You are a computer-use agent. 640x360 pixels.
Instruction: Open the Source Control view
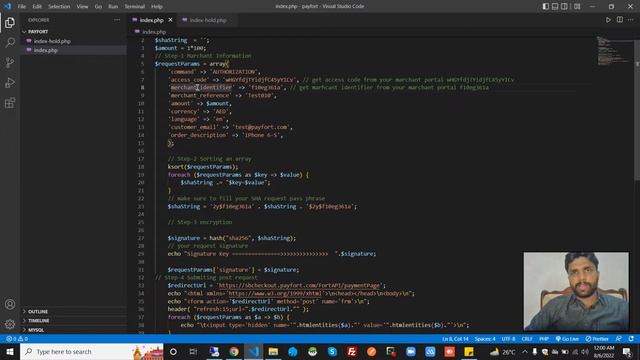(10, 62)
